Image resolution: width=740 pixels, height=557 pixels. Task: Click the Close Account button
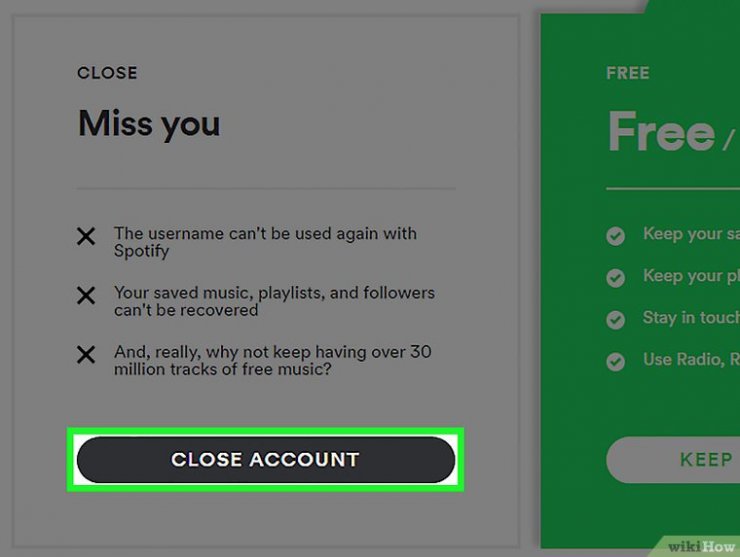pyautogui.click(x=266, y=459)
